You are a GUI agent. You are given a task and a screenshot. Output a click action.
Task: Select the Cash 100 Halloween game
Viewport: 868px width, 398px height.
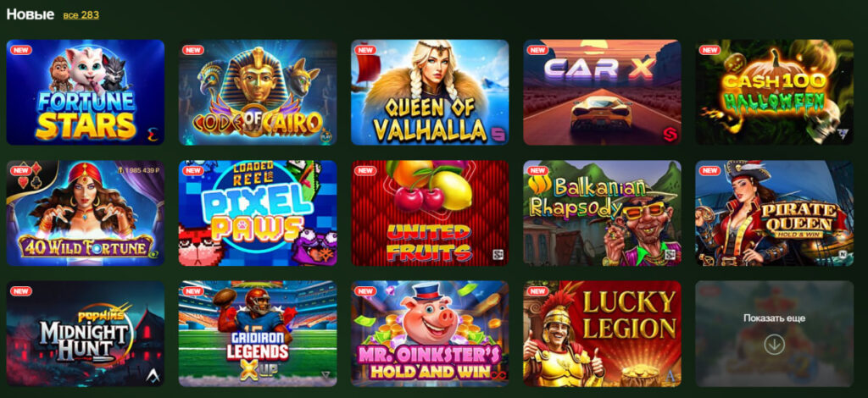coord(775,92)
